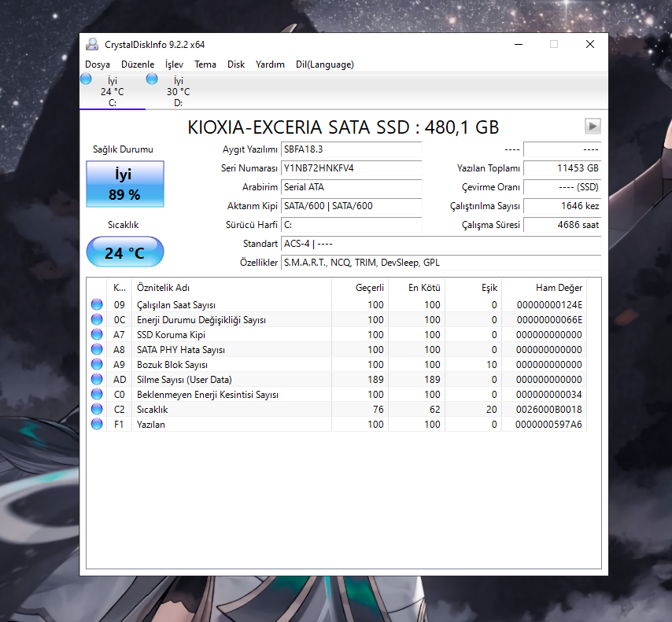Close the CrystalDiskInfo window

[589, 44]
